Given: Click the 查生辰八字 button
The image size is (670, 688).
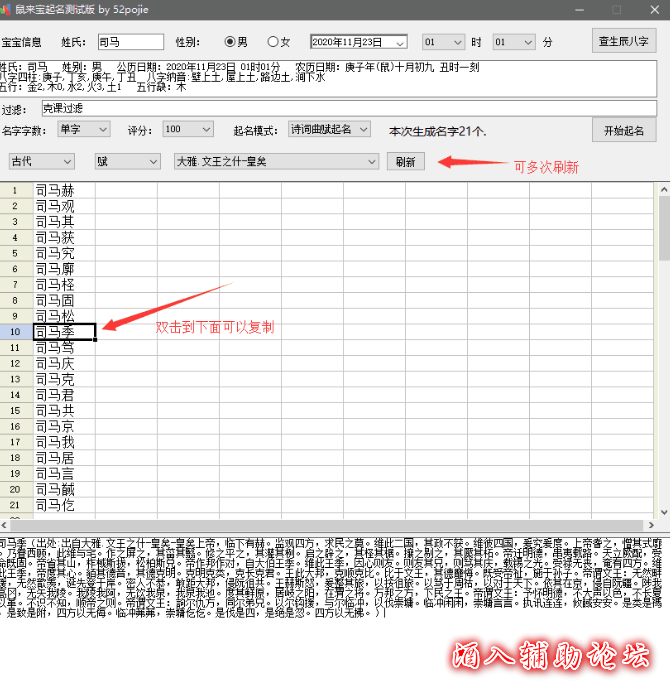Looking at the screenshot, I should (x=624, y=41).
